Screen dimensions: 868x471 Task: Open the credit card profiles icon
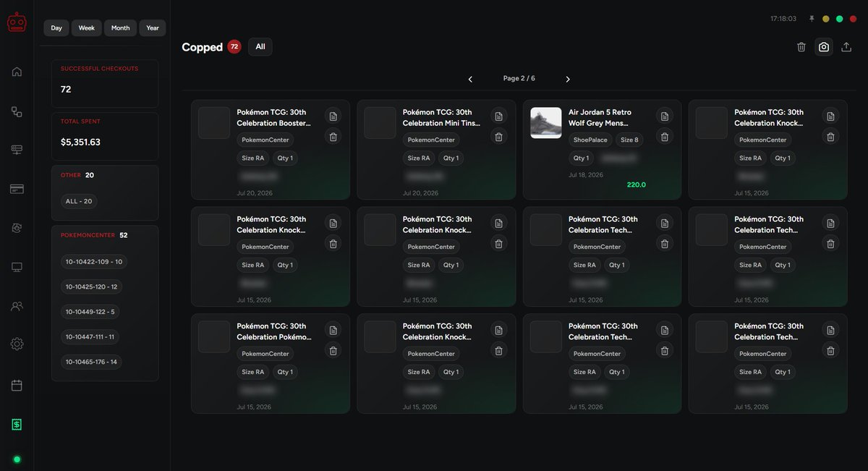pos(17,189)
